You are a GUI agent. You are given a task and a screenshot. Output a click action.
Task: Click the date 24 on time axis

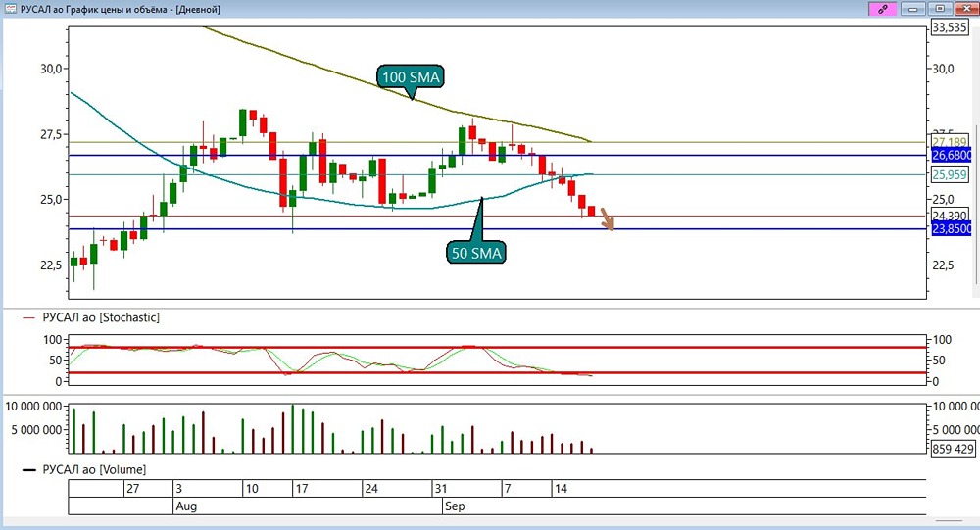click(371, 488)
